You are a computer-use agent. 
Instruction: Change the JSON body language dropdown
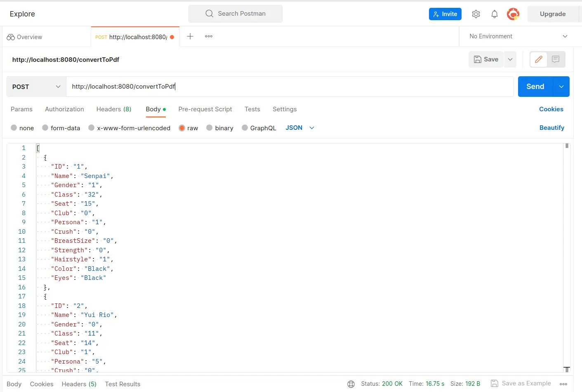coord(299,128)
